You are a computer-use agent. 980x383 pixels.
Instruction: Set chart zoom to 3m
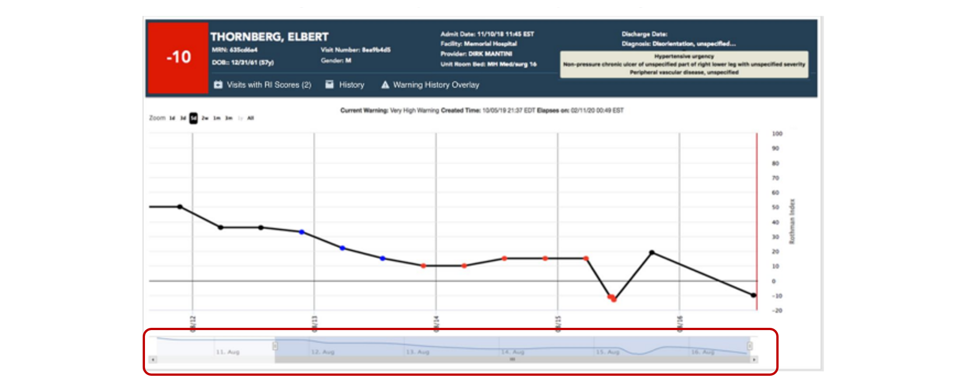(x=229, y=118)
